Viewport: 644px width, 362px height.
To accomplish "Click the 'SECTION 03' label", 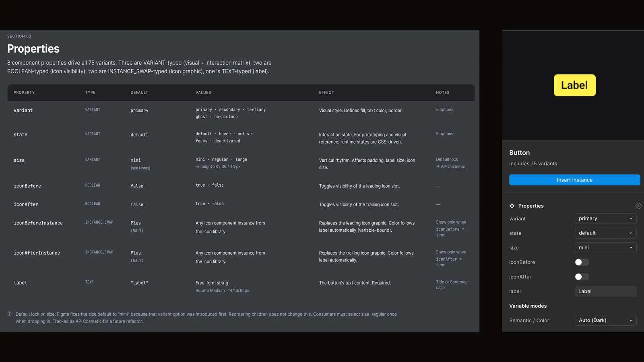I will pyautogui.click(x=19, y=36).
